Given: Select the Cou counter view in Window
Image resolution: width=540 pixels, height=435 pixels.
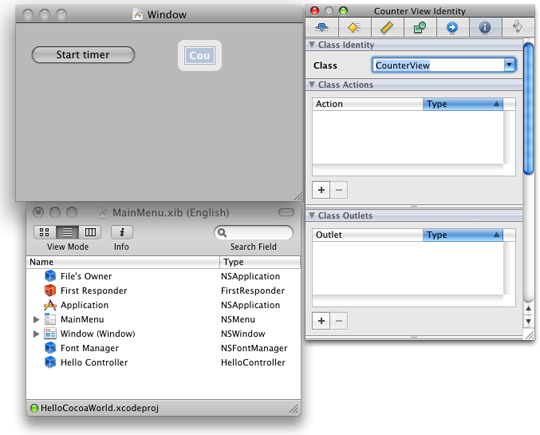Looking at the screenshot, I should 200,55.
